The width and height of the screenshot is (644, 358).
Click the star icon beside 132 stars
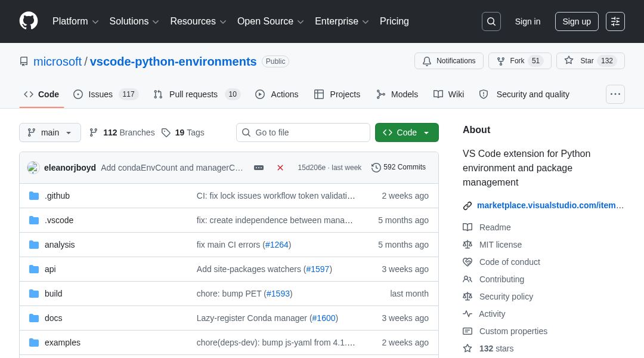[x=467, y=348]
